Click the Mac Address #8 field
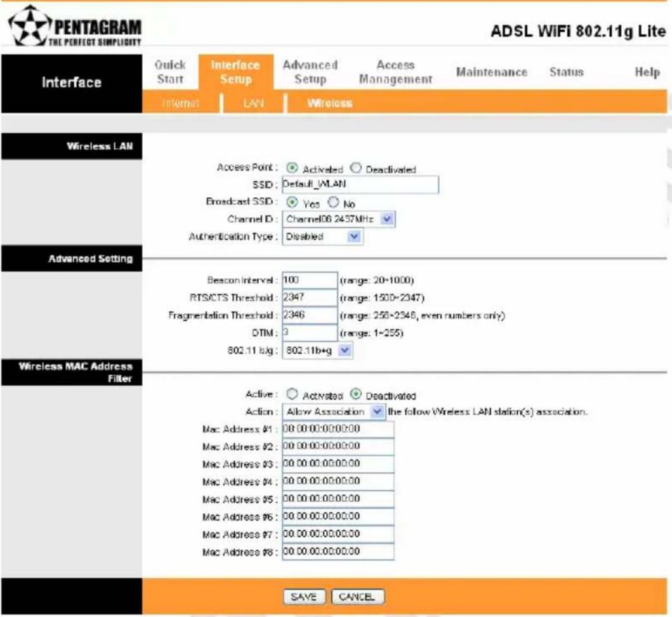The image size is (672, 617). [x=338, y=552]
